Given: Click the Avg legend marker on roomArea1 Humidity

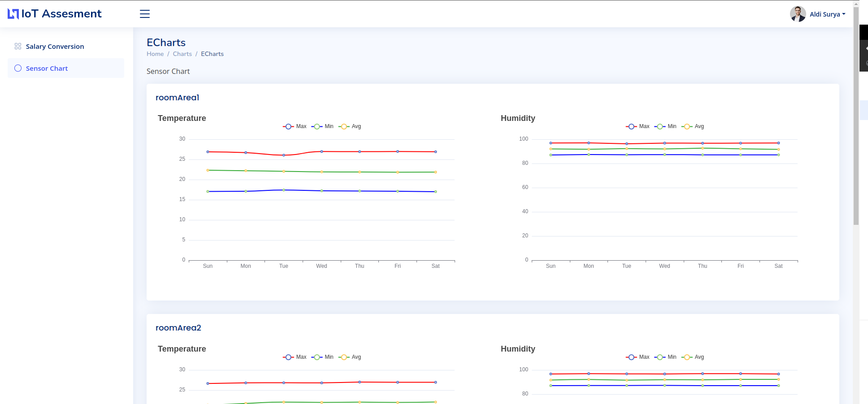Looking at the screenshot, I should coord(686,126).
